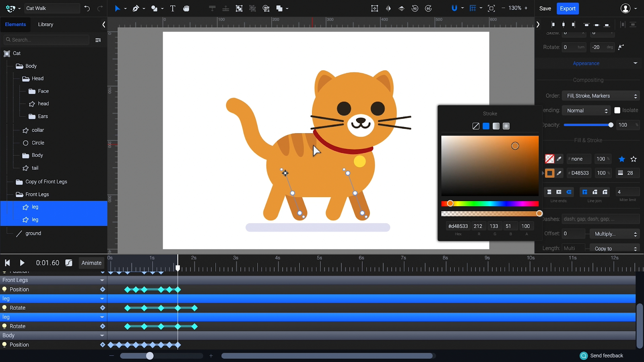
Task: Toggle the grid and rulers display
Action: (x=473, y=8)
